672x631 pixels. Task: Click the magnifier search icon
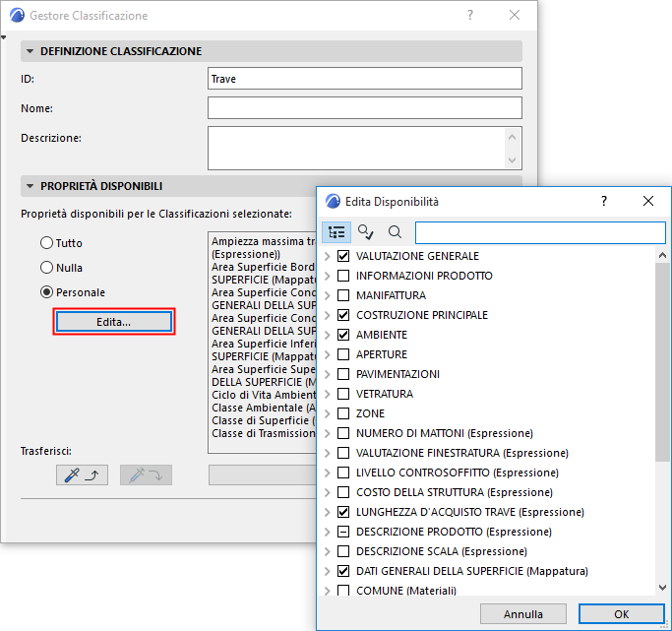pyautogui.click(x=395, y=232)
